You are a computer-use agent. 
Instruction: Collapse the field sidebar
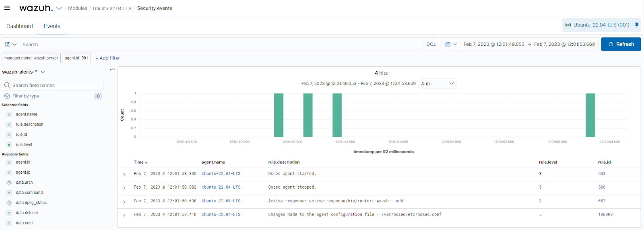[112, 70]
